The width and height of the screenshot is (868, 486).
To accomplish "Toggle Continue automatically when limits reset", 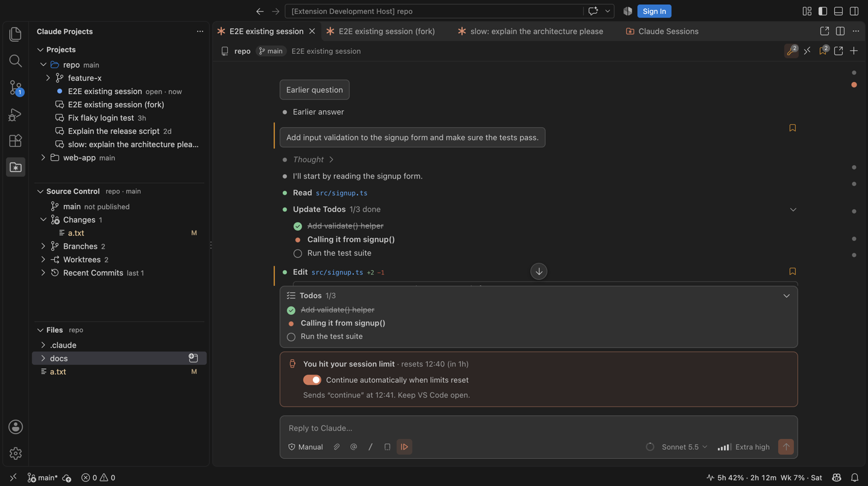I will pos(312,380).
